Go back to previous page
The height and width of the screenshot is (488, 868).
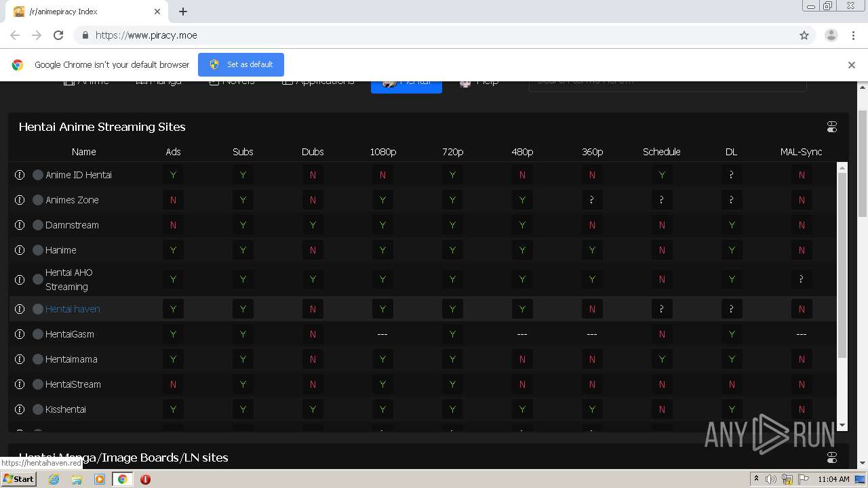pyautogui.click(x=15, y=35)
